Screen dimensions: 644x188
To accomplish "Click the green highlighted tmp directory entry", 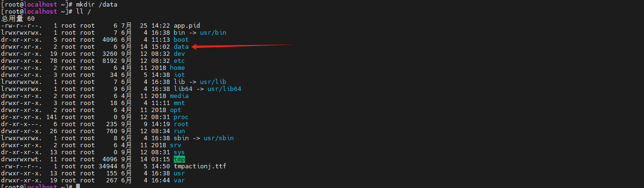I will (179, 159).
